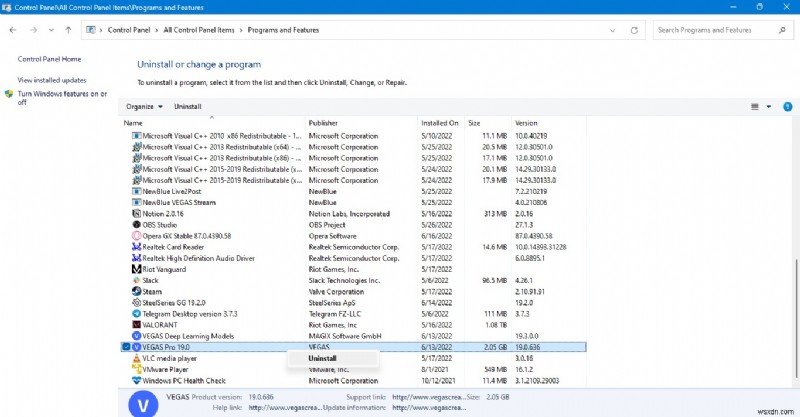Viewport: 800px width, 417px height.
Task: Click the Uninstall toolbar button
Action: tap(188, 106)
